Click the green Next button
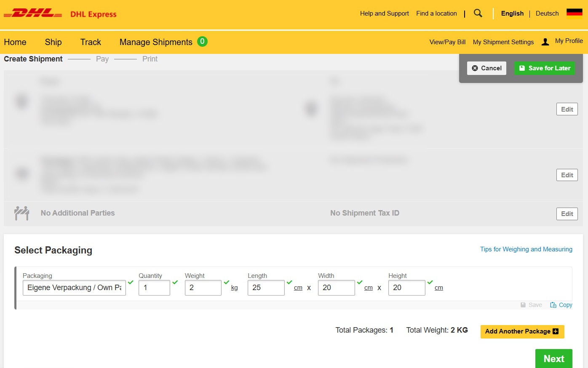This screenshot has width=588, height=368. point(554,359)
